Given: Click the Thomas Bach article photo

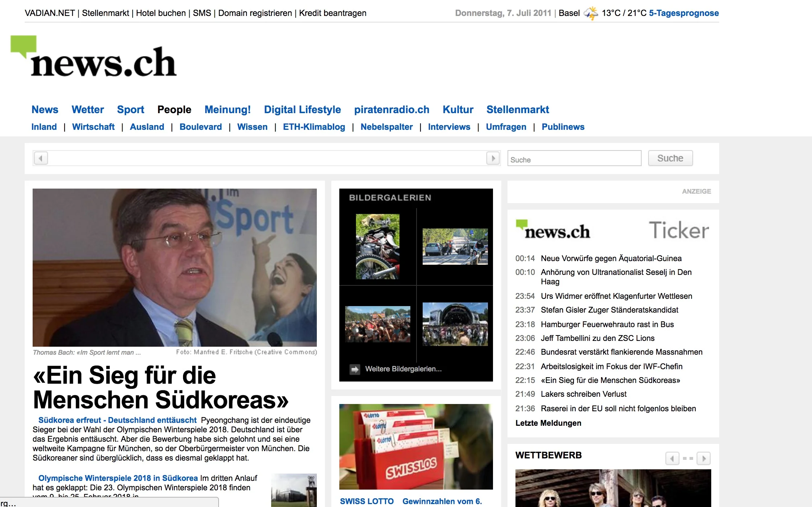Looking at the screenshot, I should pyautogui.click(x=175, y=268).
